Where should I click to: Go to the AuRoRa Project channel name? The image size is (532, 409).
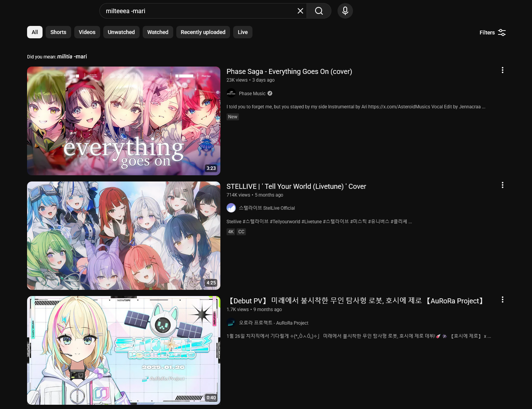point(274,323)
